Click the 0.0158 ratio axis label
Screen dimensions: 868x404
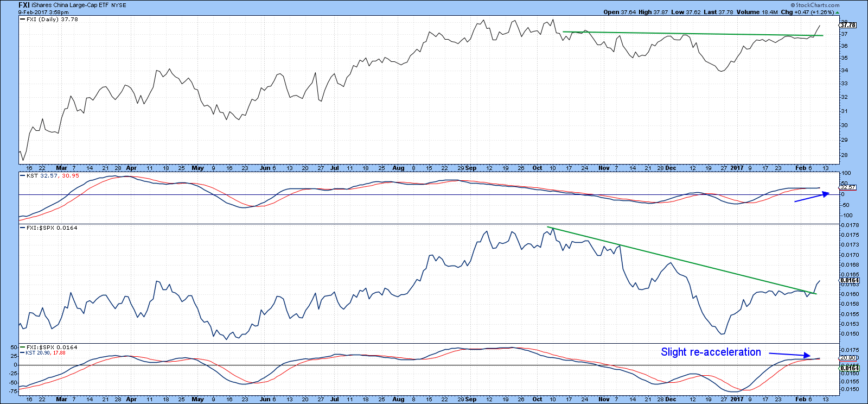tap(850, 304)
